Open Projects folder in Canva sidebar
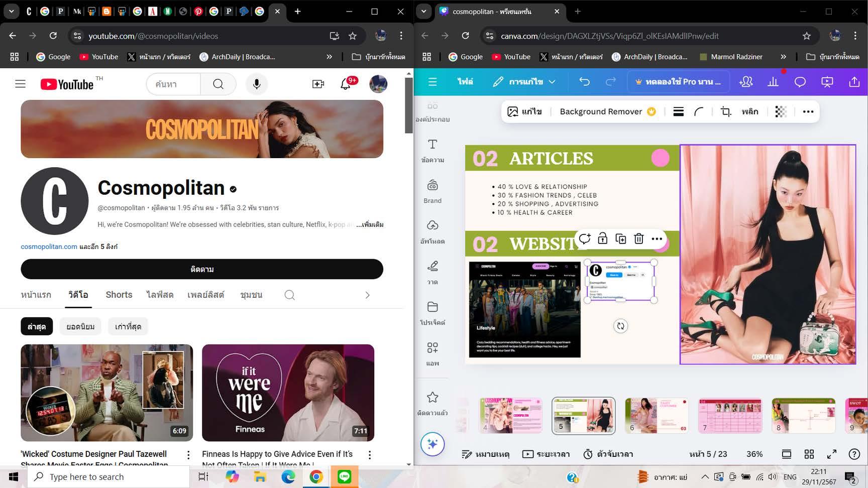 pos(432,313)
